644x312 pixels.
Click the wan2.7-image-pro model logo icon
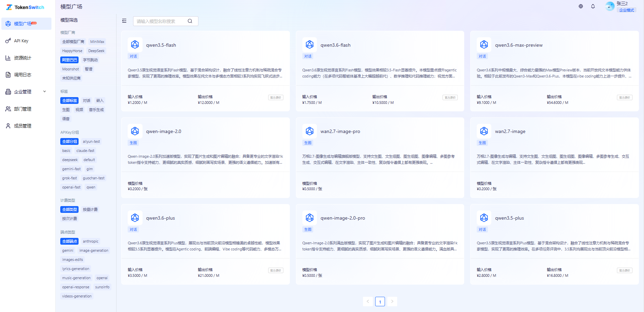click(309, 131)
